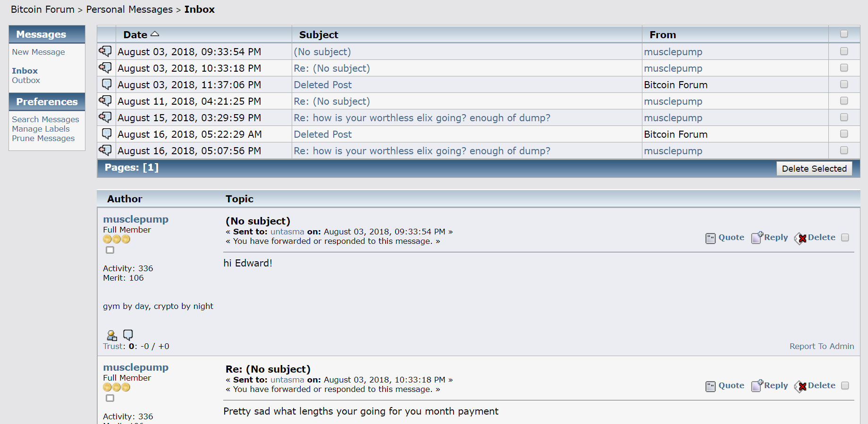Open the August 15 'worthless elix' message subject

click(x=422, y=118)
